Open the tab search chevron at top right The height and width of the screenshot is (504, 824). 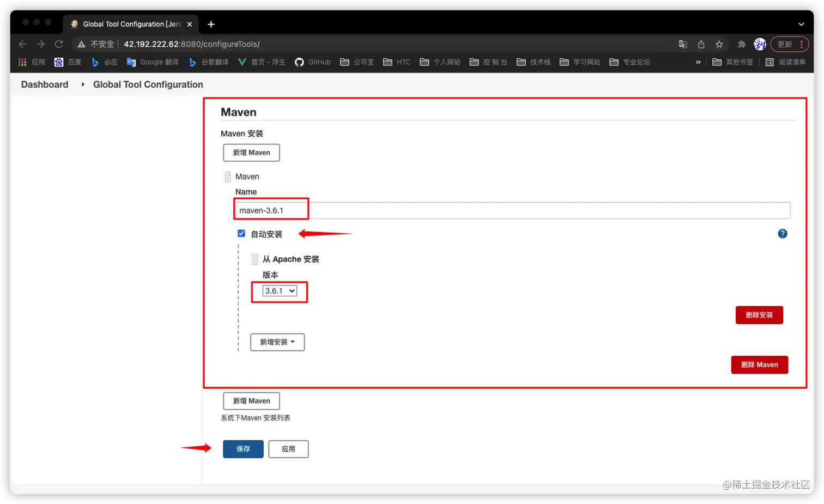[x=801, y=24]
